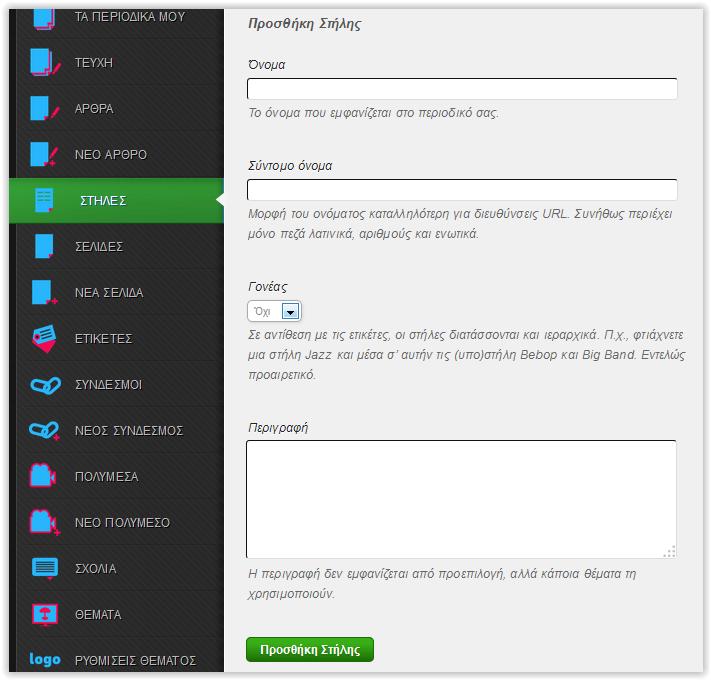The width and height of the screenshot is (711, 680).
Task: Click the ΕΤΙΚΕΤΕΣ tag icon
Action: click(x=44, y=338)
